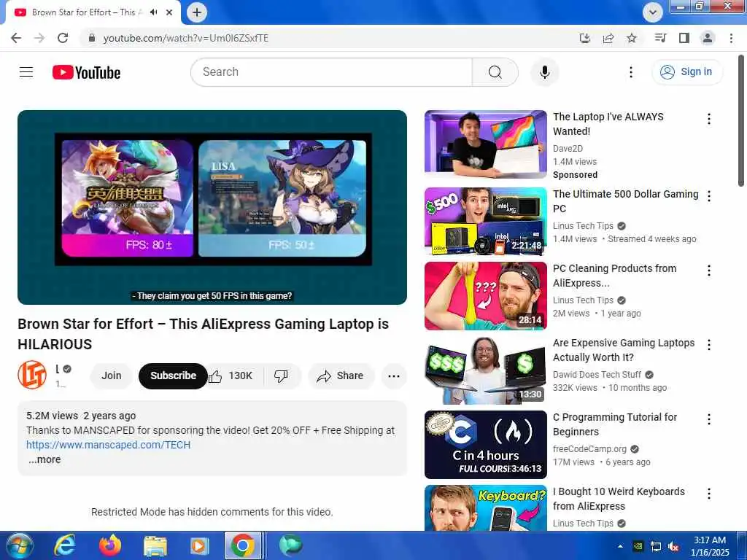Open the manscaped.com/TECH link
Screen dimensions: 747x560
pyautogui.click(x=108, y=445)
